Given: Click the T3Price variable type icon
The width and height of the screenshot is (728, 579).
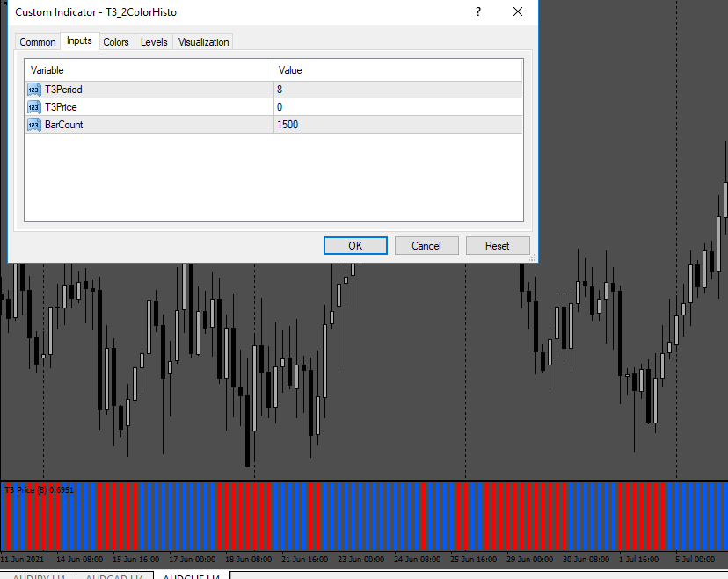Looking at the screenshot, I should click(34, 107).
